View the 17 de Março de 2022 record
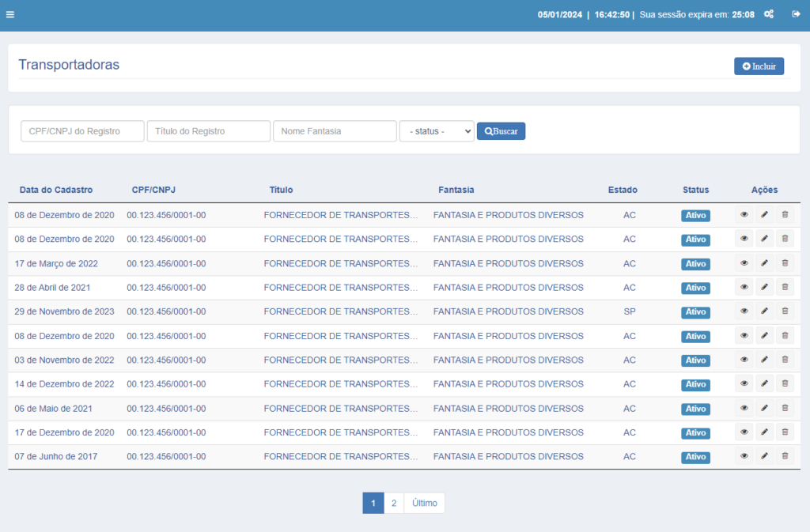The height and width of the screenshot is (532, 810). pos(744,263)
